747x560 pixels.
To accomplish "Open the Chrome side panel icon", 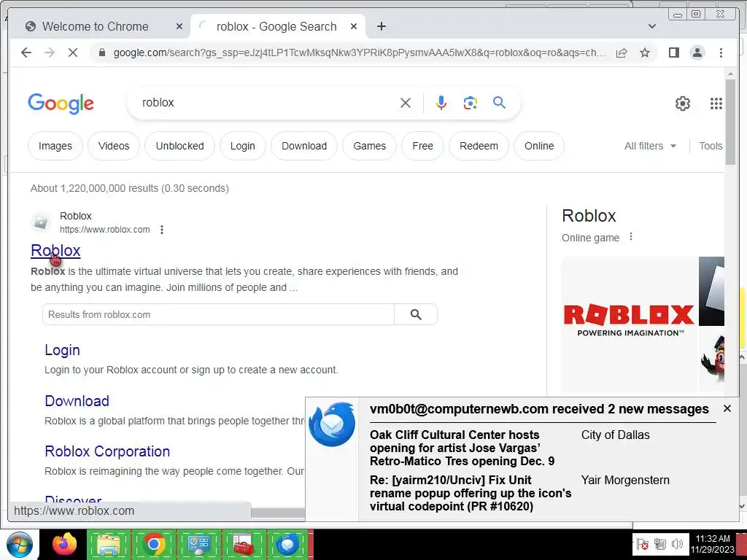I will (x=673, y=52).
